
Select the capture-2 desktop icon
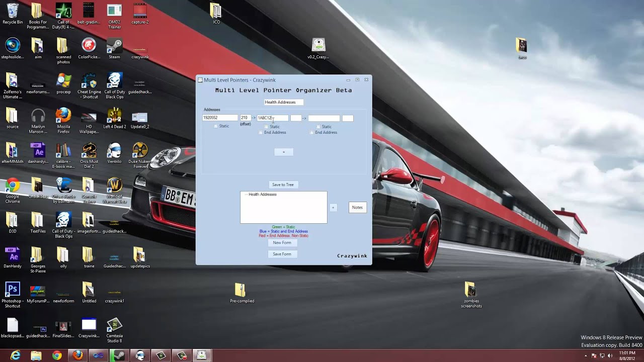click(x=140, y=14)
